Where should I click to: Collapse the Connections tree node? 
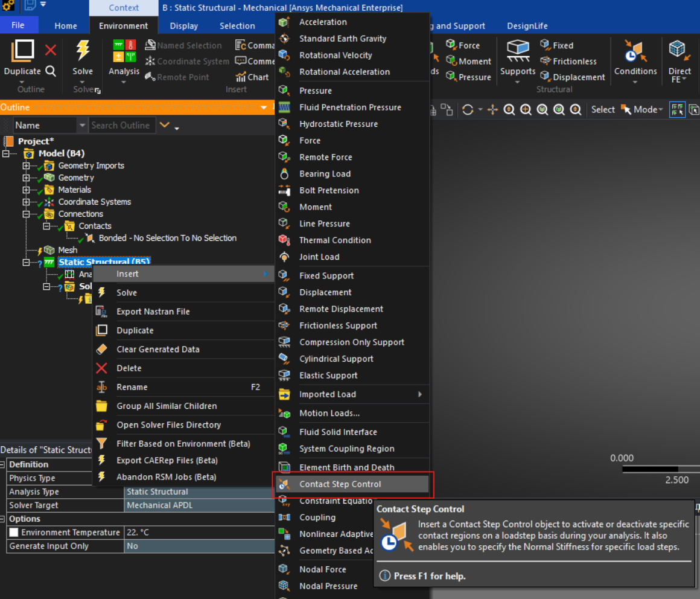(26, 214)
